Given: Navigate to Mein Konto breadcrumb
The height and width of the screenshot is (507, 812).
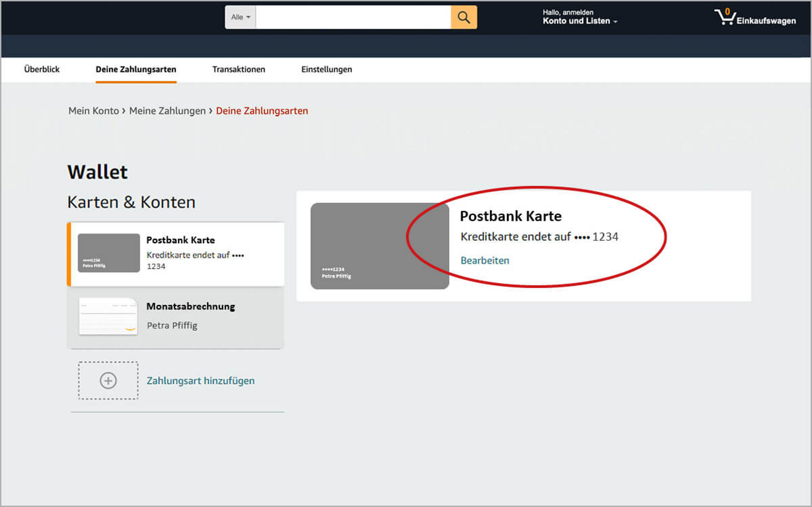Looking at the screenshot, I should click(94, 111).
